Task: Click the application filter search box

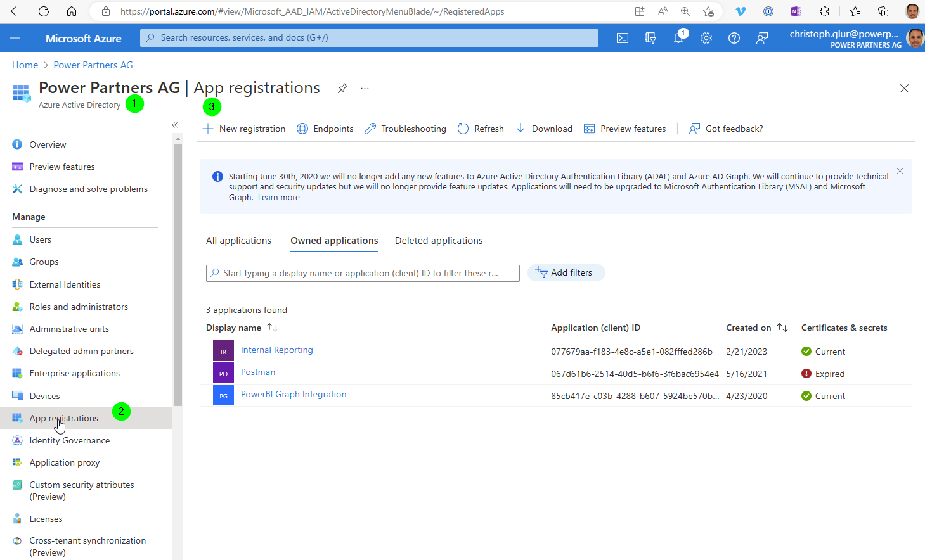Action: click(x=363, y=273)
